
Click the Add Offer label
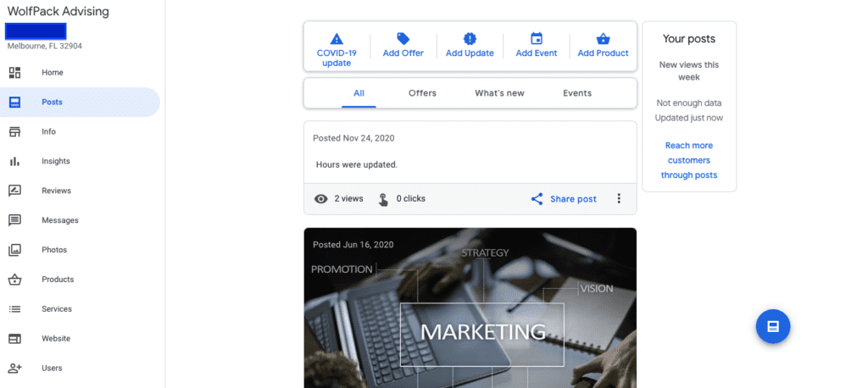tap(403, 53)
